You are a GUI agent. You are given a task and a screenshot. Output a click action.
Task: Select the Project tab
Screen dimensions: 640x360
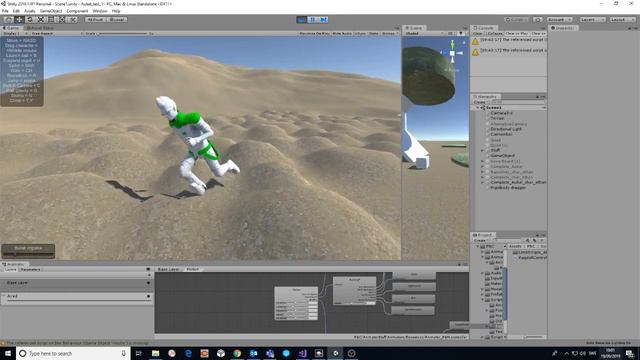483,235
